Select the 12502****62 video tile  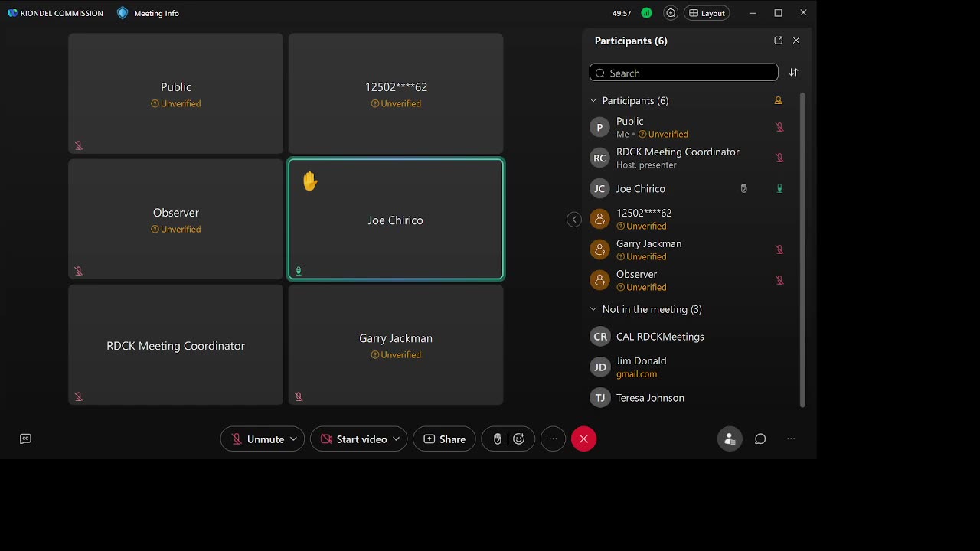tap(396, 93)
